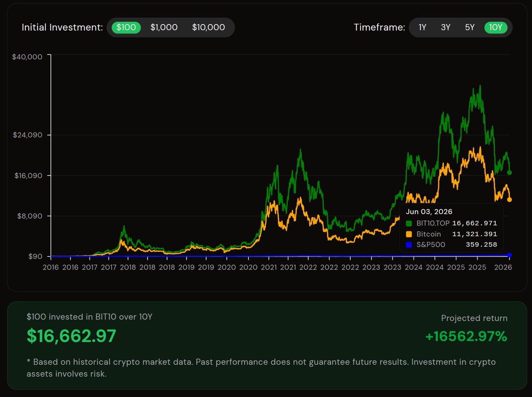Image resolution: width=532 pixels, height=397 pixels.
Task: Click the green BIT10 endpoint marker on chart
Action: (509, 172)
